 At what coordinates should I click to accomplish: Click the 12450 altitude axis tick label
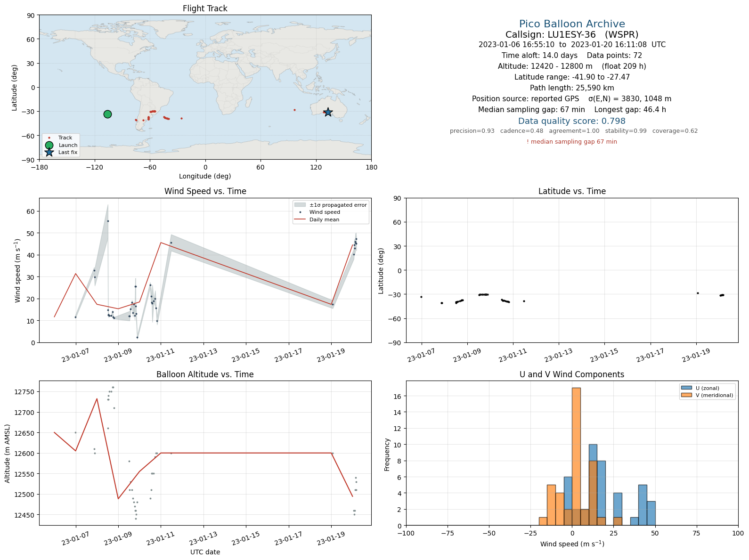[25, 515]
